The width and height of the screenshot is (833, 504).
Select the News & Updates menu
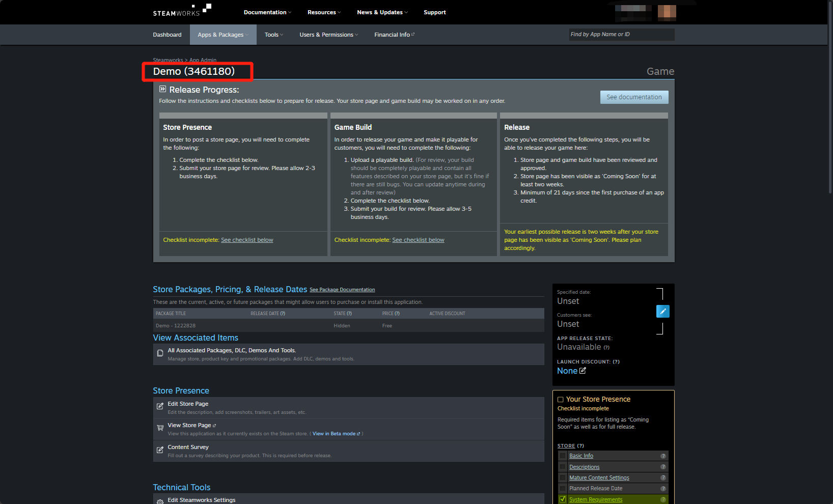point(381,12)
